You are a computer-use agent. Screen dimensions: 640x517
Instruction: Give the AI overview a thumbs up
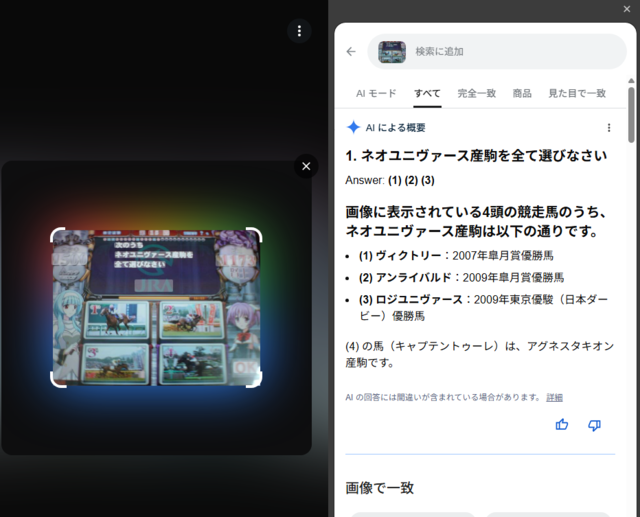point(562,425)
